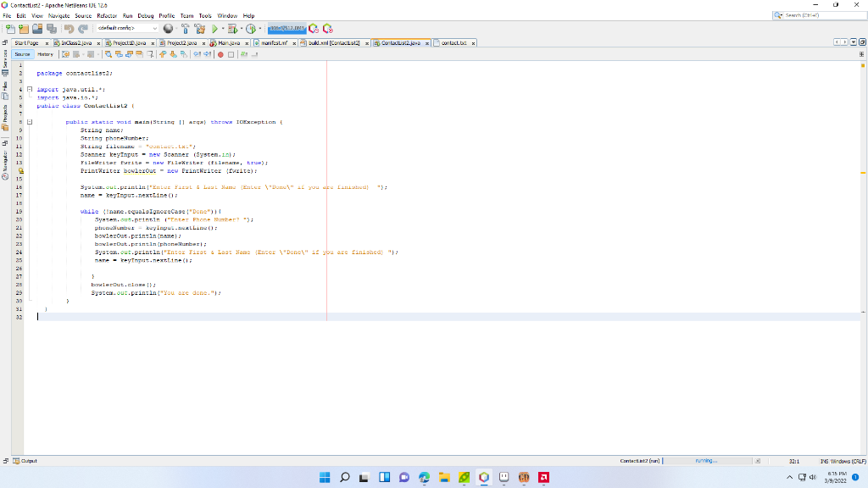Image resolution: width=868 pixels, height=488 pixels.
Task: Show the opened documents list dropdown
Action: [x=851, y=42]
